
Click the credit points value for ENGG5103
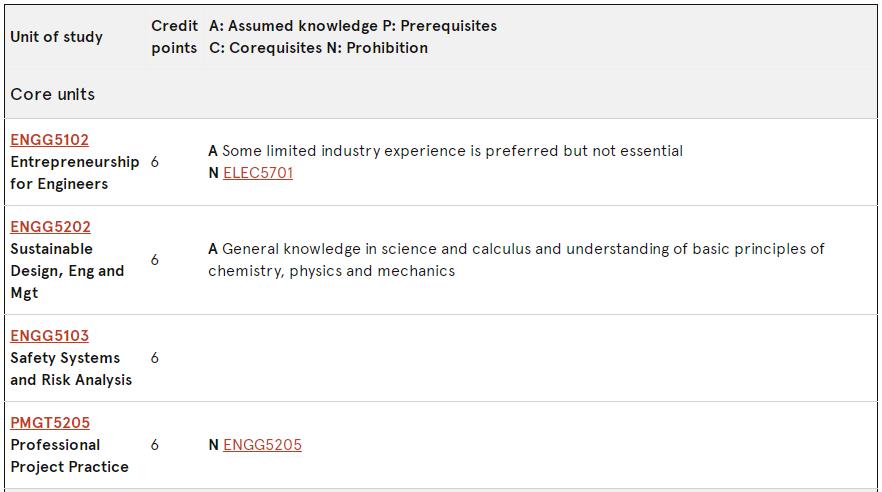(x=155, y=358)
